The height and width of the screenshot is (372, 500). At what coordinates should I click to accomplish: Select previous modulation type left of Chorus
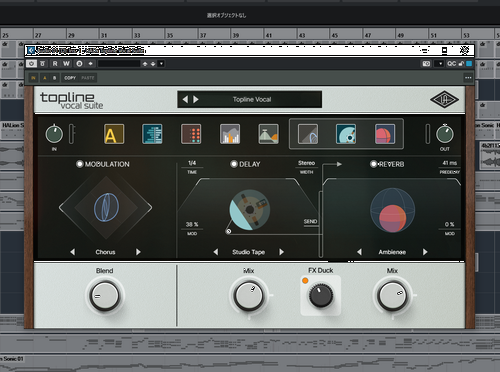73,252
